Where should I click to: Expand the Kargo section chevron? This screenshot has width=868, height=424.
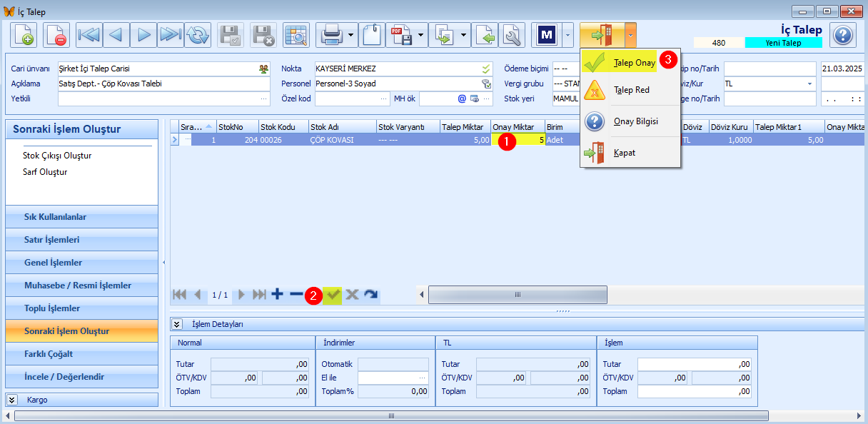tap(12, 400)
